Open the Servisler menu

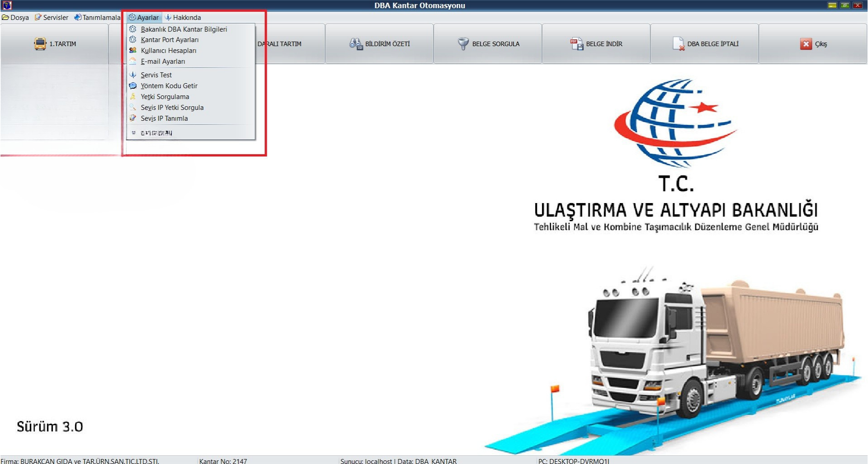(52, 18)
